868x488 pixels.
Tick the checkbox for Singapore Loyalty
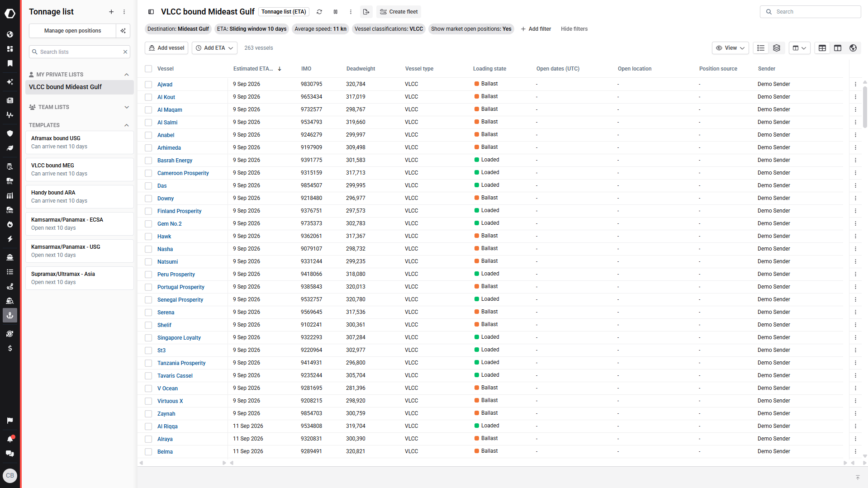coord(148,338)
